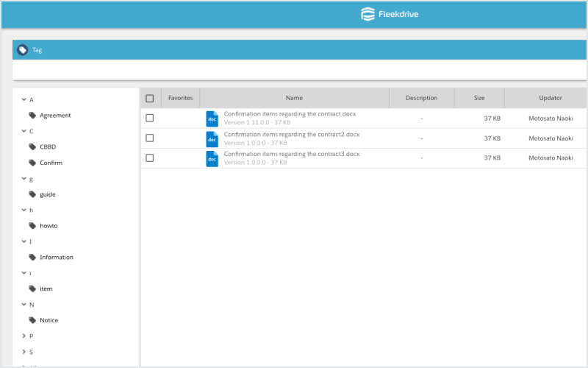Click the tag icon beside CBBD
The image size is (588, 368).
32,146
